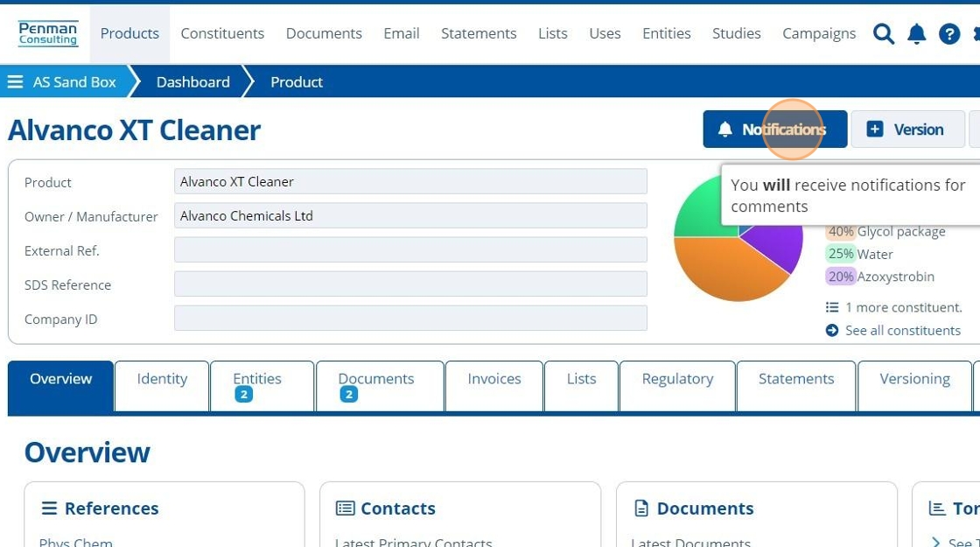Click the External Ref. field
Screen dimensions: 980x547
[x=410, y=250]
